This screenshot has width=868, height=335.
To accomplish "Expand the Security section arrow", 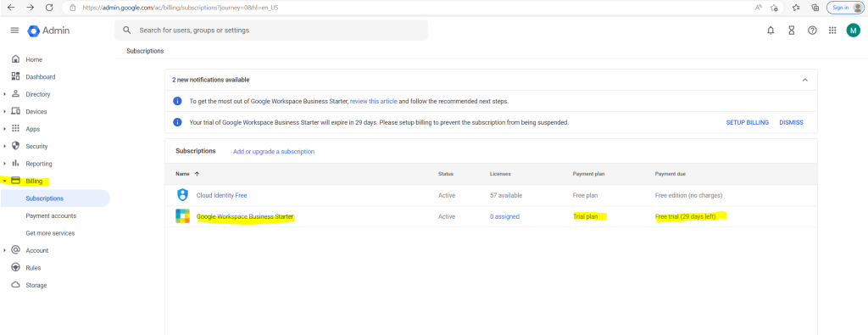I will (x=4, y=146).
